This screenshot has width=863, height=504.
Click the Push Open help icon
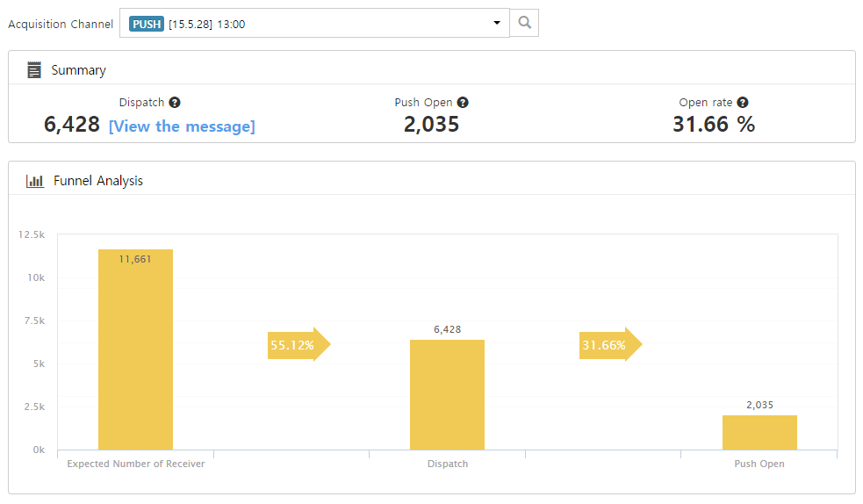point(463,103)
